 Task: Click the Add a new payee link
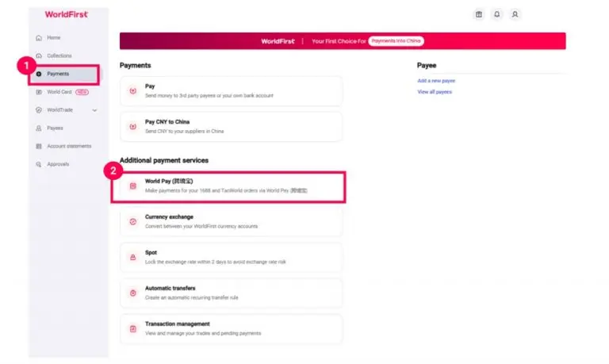coord(436,81)
